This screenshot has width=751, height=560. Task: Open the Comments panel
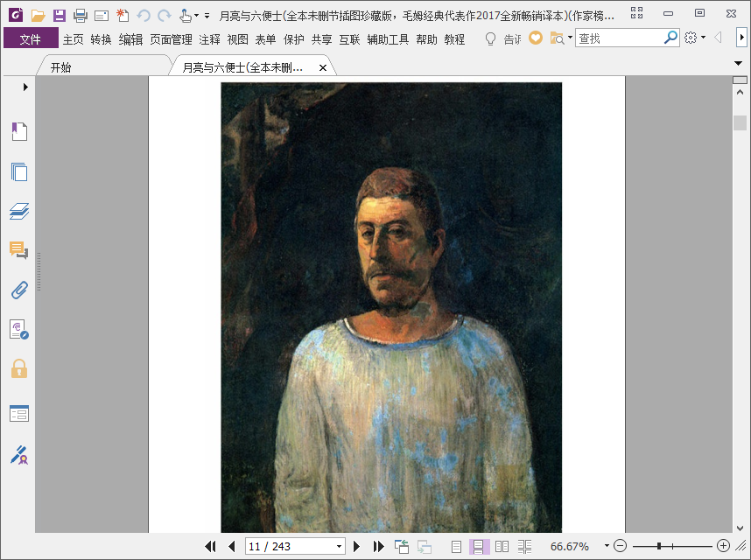pyautogui.click(x=19, y=250)
